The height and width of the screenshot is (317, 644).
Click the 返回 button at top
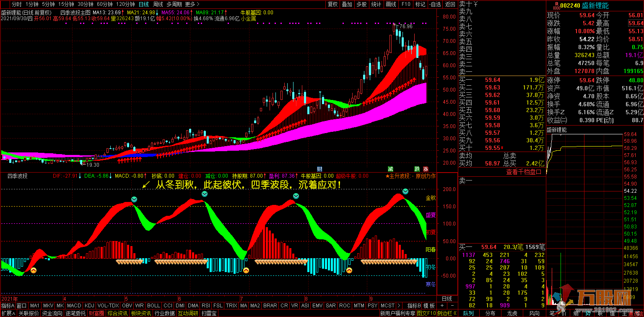(x=450, y=4)
